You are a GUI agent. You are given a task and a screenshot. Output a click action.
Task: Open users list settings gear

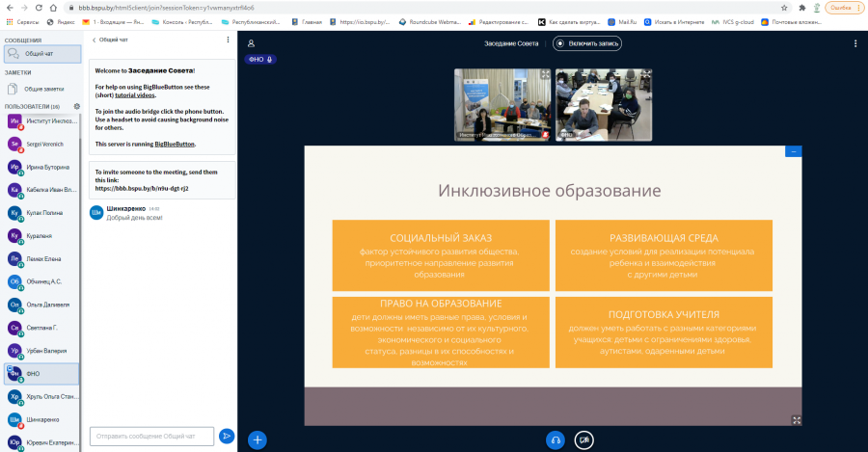coord(77,106)
